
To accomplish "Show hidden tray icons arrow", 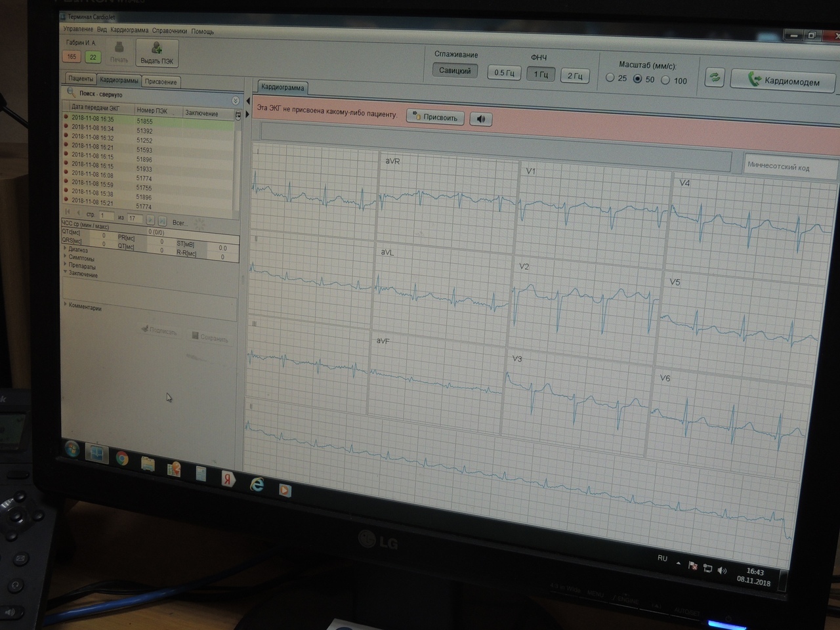I will [679, 563].
